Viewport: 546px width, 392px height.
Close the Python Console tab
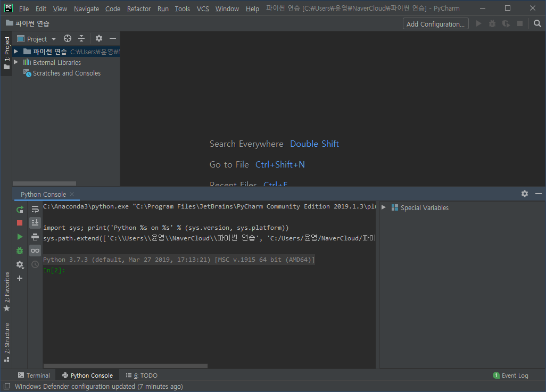point(72,194)
